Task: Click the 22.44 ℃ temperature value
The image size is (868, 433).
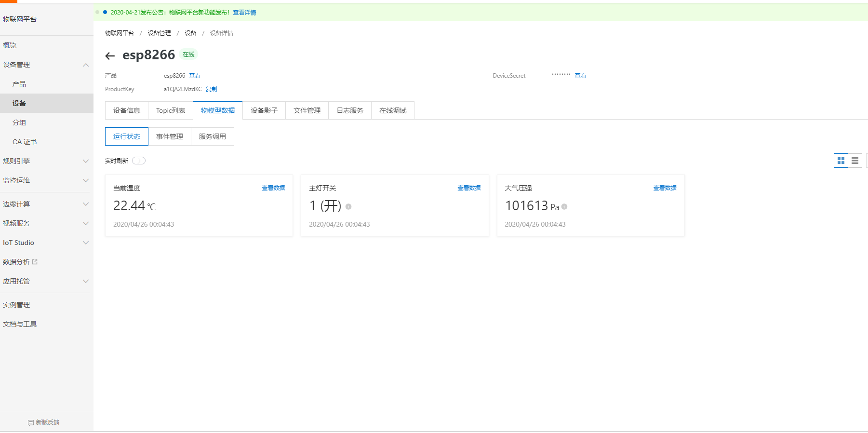Action: 134,206
